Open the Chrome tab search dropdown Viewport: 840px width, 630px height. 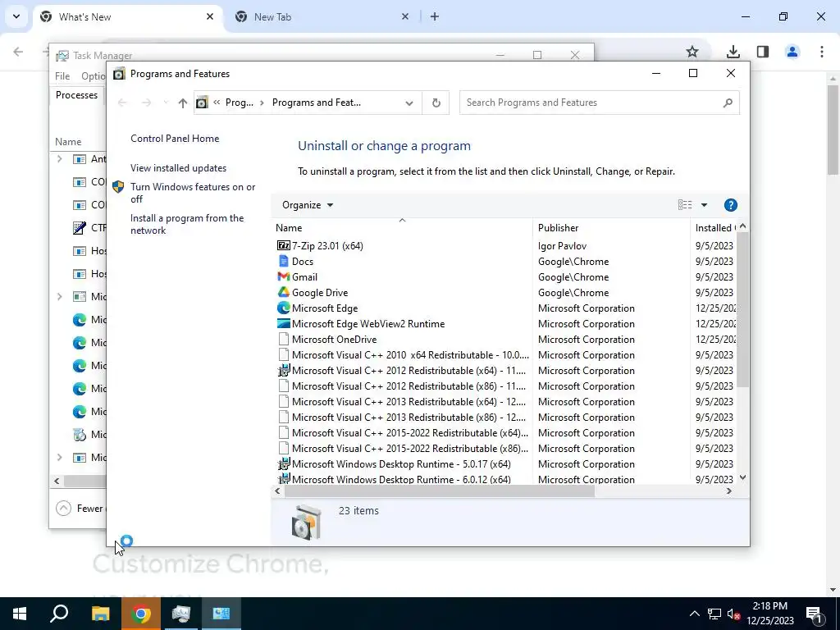pos(16,16)
